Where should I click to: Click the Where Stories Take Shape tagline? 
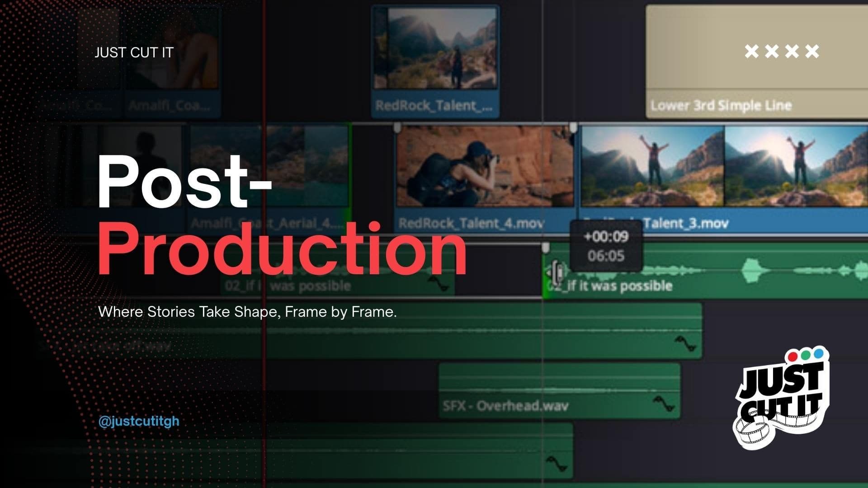point(247,312)
